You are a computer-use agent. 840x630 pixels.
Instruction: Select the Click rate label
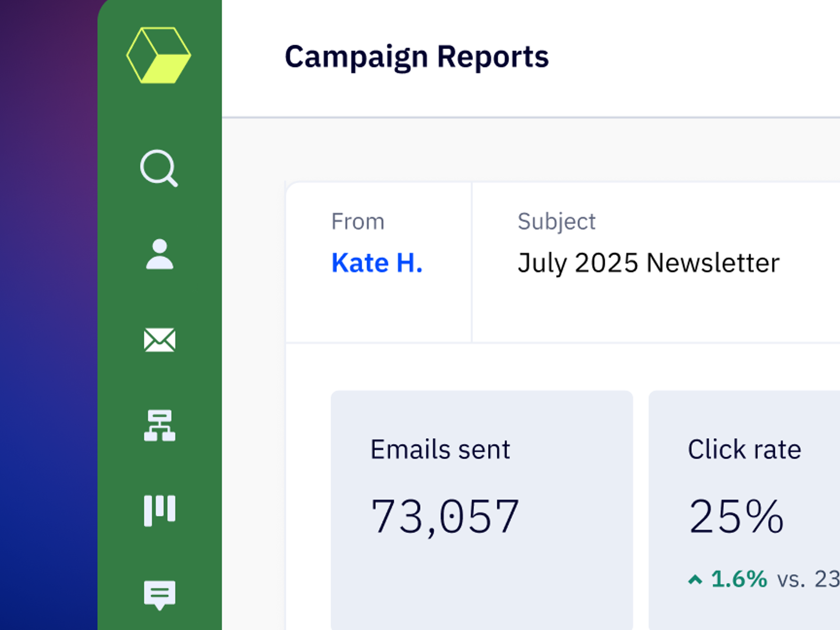pos(744,449)
